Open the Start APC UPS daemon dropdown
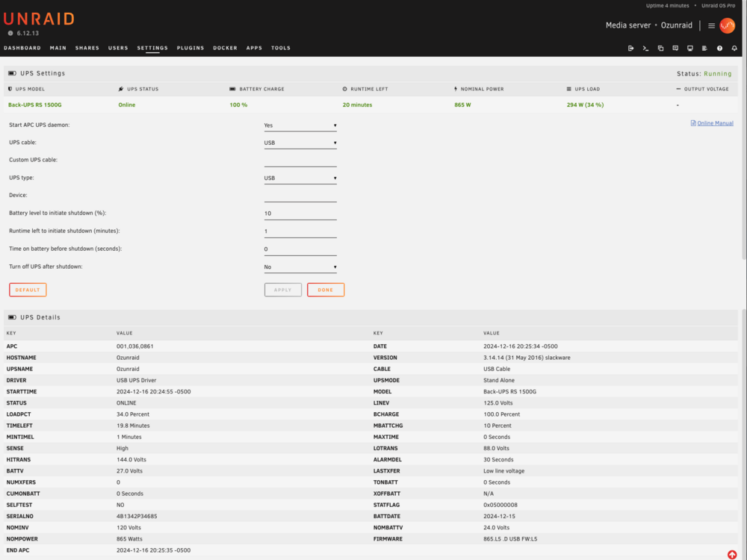This screenshot has width=747, height=560. pos(300,125)
